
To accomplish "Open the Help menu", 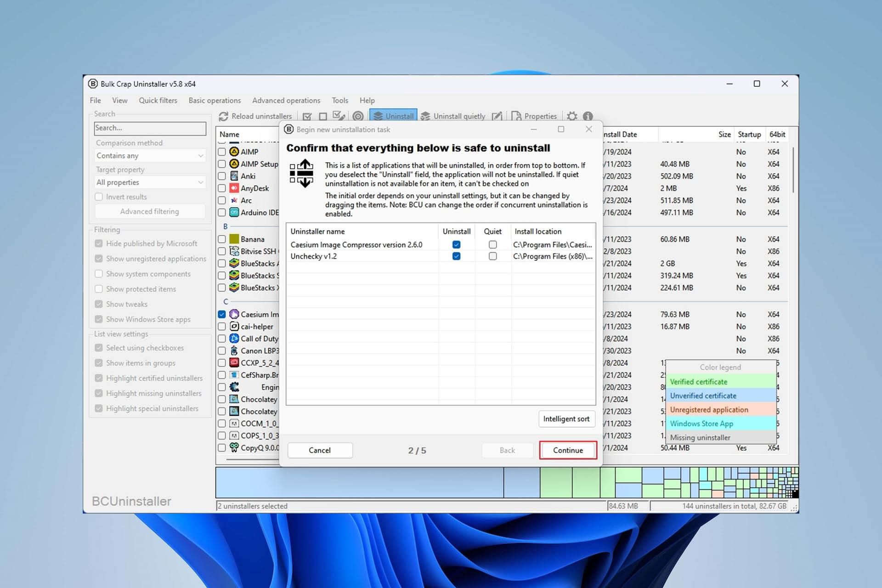I will pyautogui.click(x=367, y=100).
